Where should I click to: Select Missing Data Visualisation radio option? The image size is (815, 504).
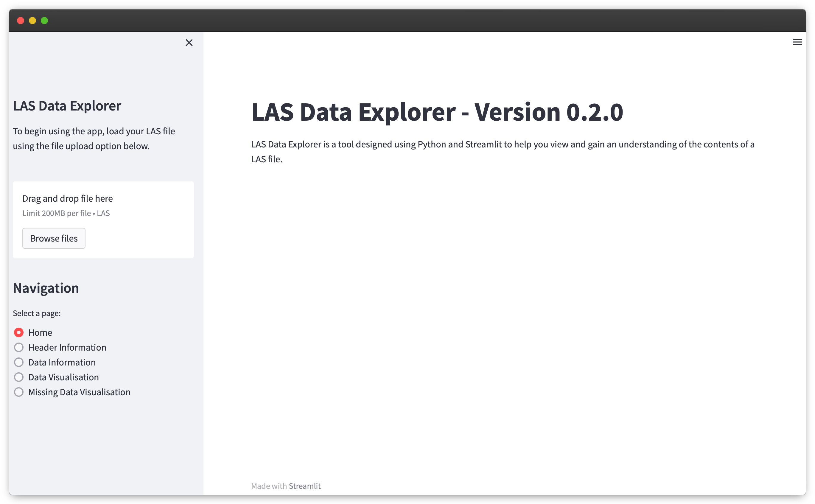pos(19,392)
